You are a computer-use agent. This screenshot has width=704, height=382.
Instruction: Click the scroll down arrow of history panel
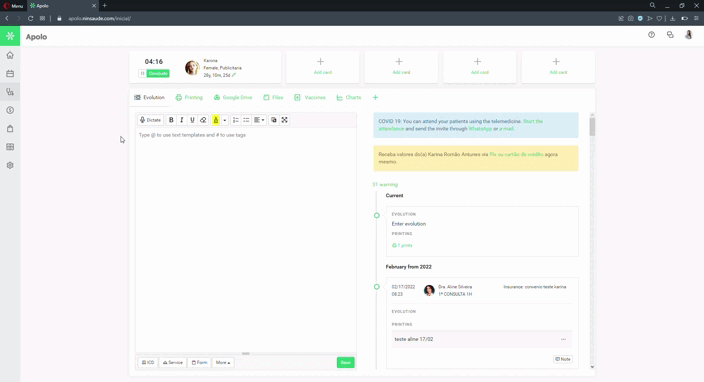point(592,367)
